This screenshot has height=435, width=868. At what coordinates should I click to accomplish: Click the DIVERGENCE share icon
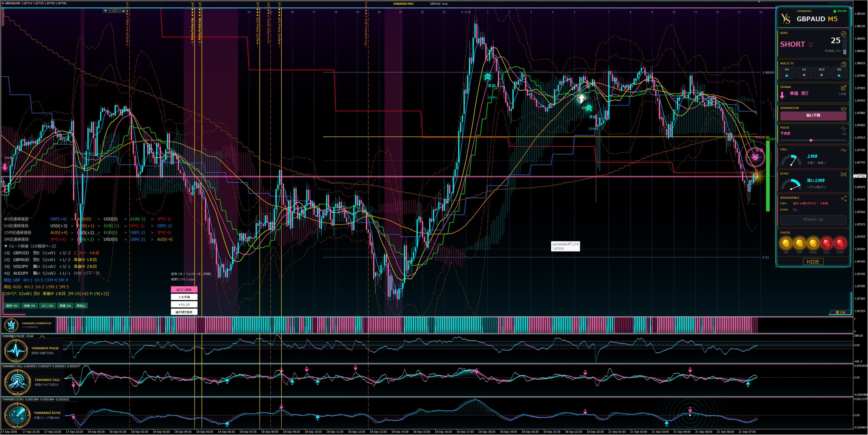tap(843, 198)
